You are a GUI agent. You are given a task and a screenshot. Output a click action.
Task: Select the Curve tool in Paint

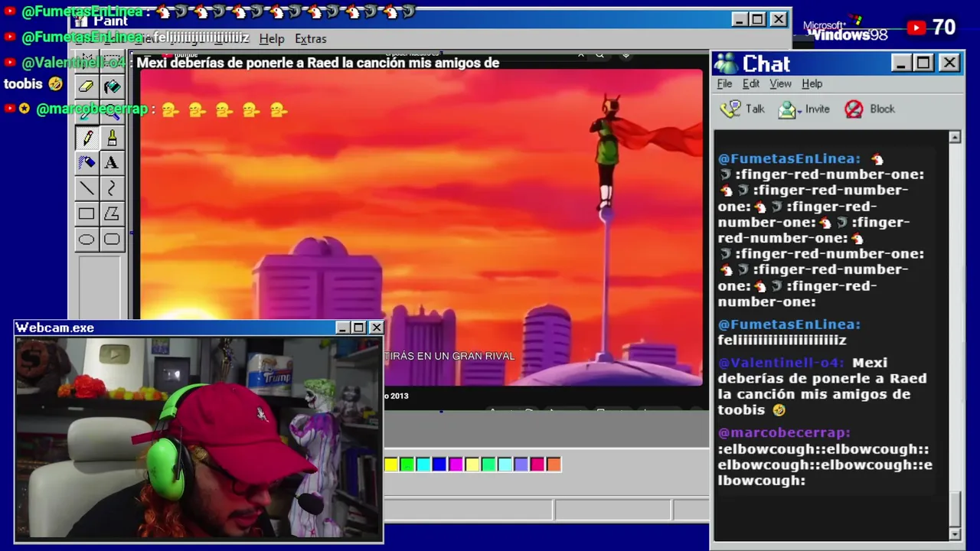[x=112, y=188]
